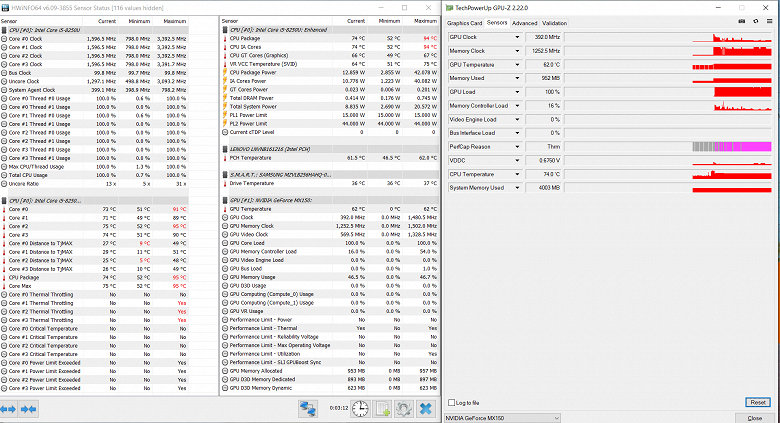Viewport: 780px width, 423px height.
Task: Click Maximum column header in right HWiNFO panel
Action: [x=425, y=21]
